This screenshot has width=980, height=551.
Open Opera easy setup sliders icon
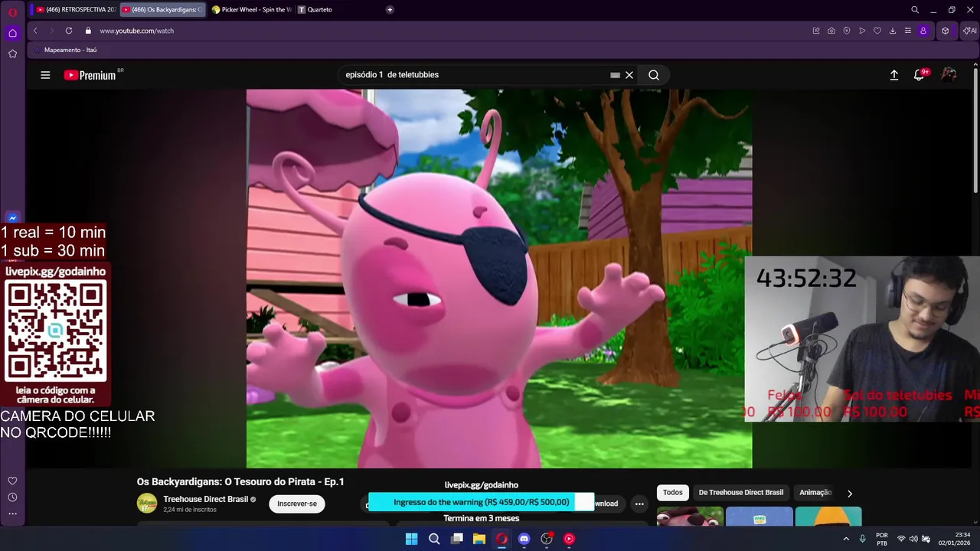pyautogui.click(x=908, y=31)
